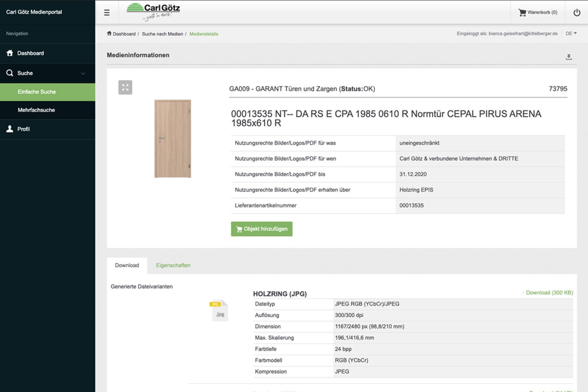Viewport: 588px width, 392px height.
Task: Select the value 'uneingeschränkt'
Action: (x=419, y=143)
